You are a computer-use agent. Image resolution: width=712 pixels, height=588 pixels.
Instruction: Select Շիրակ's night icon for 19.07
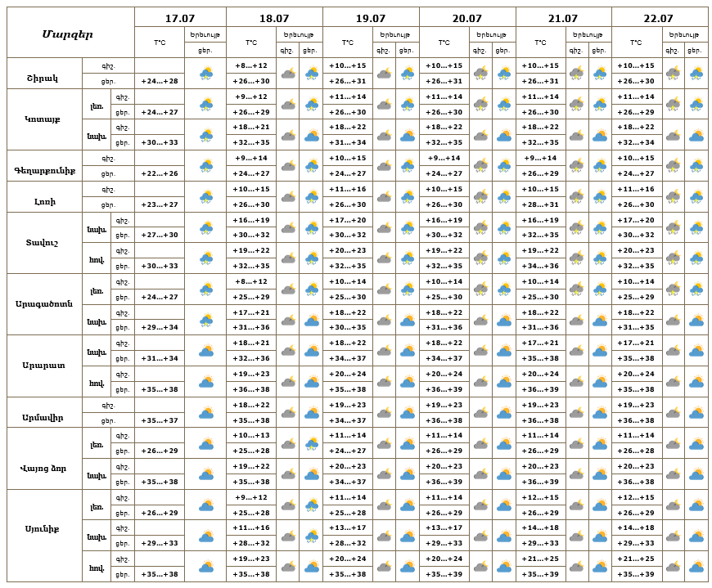(x=384, y=74)
